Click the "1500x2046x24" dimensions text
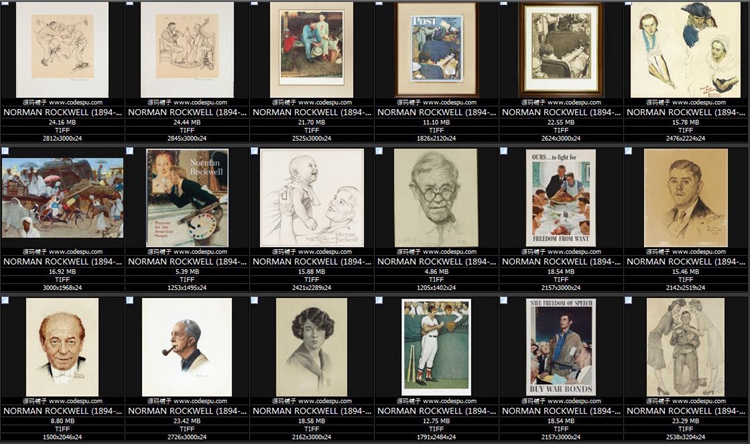Viewport: 750px width, 444px height. click(x=62, y=437)
